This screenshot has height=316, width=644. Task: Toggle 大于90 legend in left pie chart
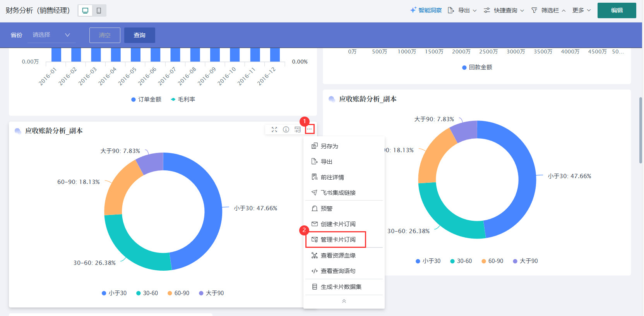tap(211, 293)
